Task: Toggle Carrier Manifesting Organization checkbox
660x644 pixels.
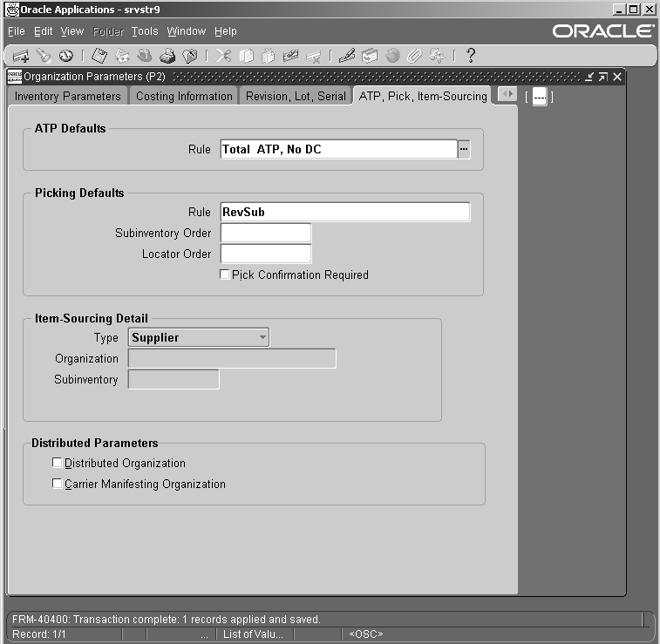Action: (x=58, y=484)
